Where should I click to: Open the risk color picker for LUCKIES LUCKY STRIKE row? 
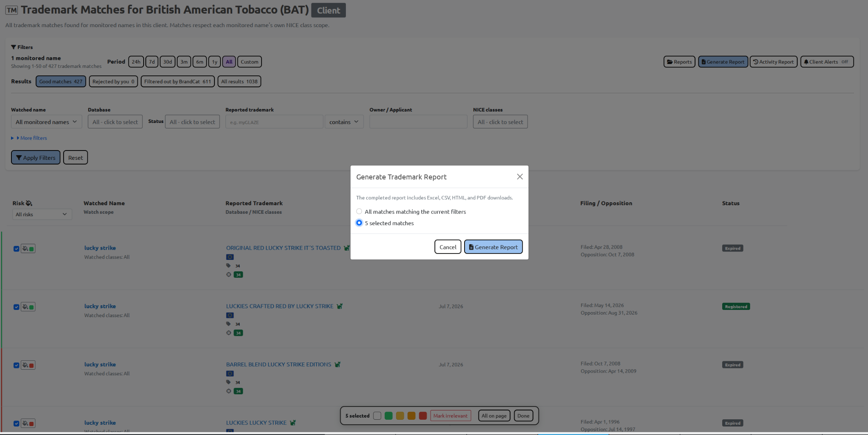[x=28, y=423]
